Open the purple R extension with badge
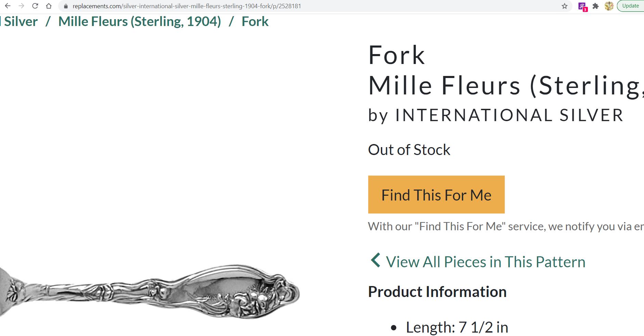The image size is (644, 336). (582, 6)
